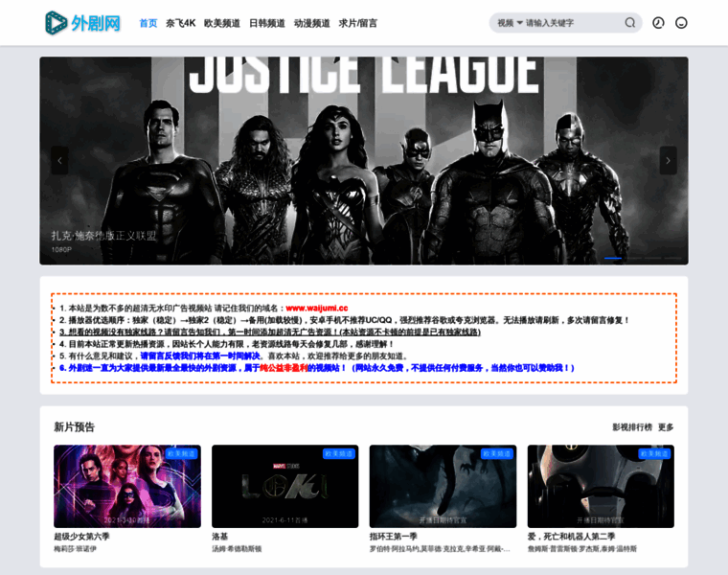Click the 超级少女第六季 title text

(81, 537)
